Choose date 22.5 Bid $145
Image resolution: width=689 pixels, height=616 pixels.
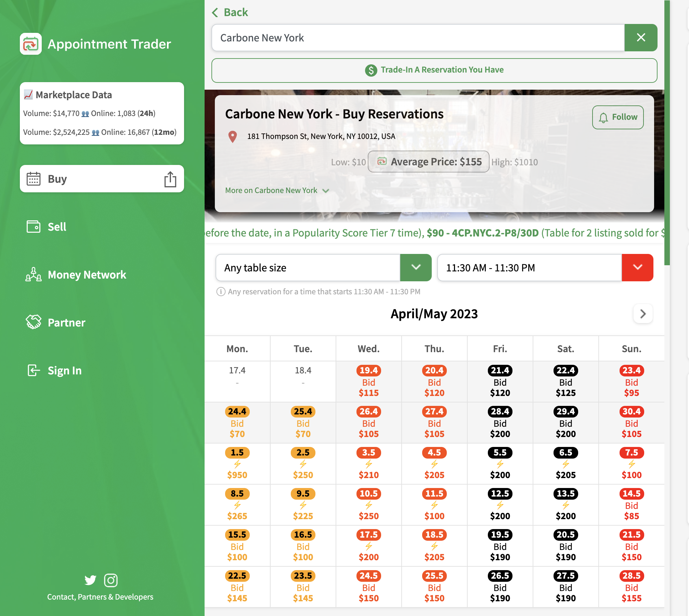[x=237, y=587]
